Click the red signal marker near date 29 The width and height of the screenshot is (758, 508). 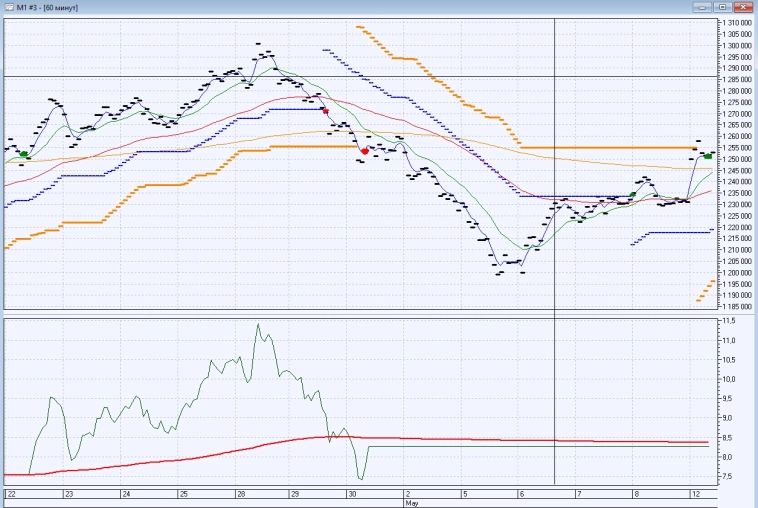point(325,110)
